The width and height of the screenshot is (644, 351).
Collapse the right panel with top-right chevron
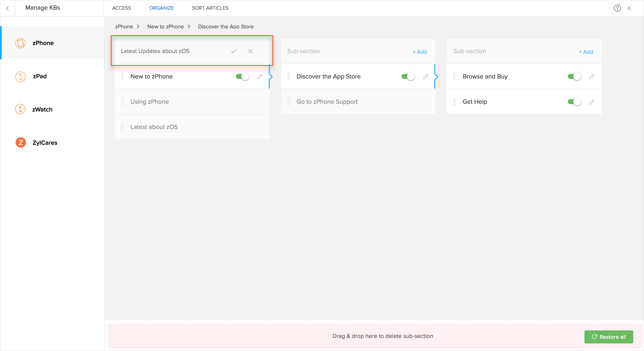click(x=629, y=8)
